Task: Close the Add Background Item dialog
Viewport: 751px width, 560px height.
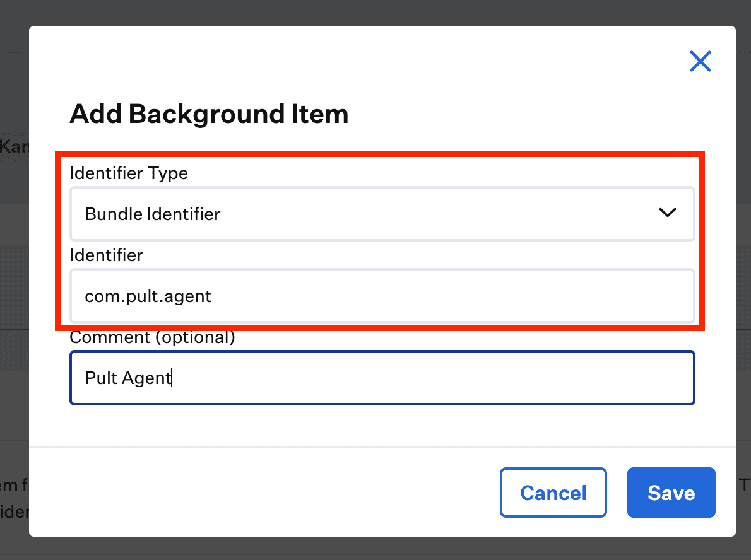Action: [x=700, y=61]
